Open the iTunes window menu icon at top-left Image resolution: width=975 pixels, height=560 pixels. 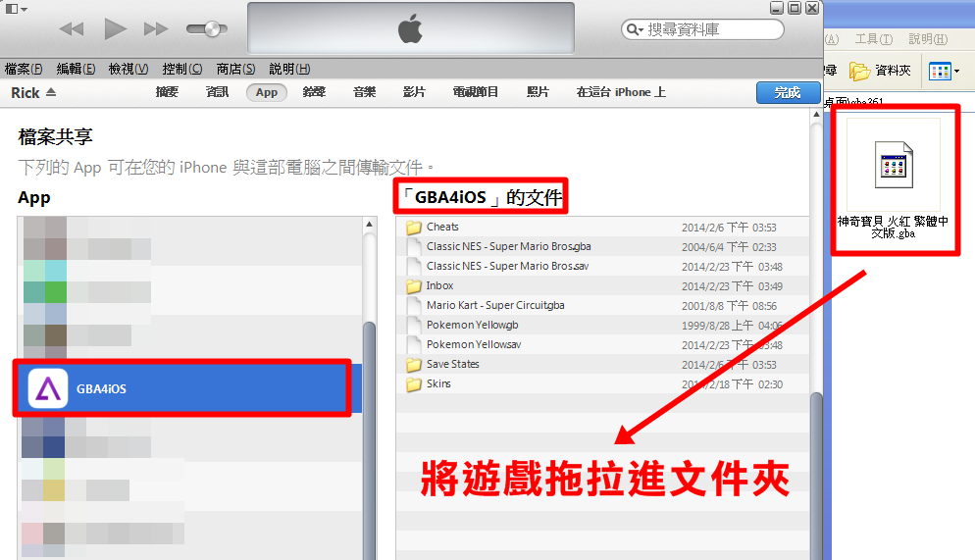click(x=16, y=9)
